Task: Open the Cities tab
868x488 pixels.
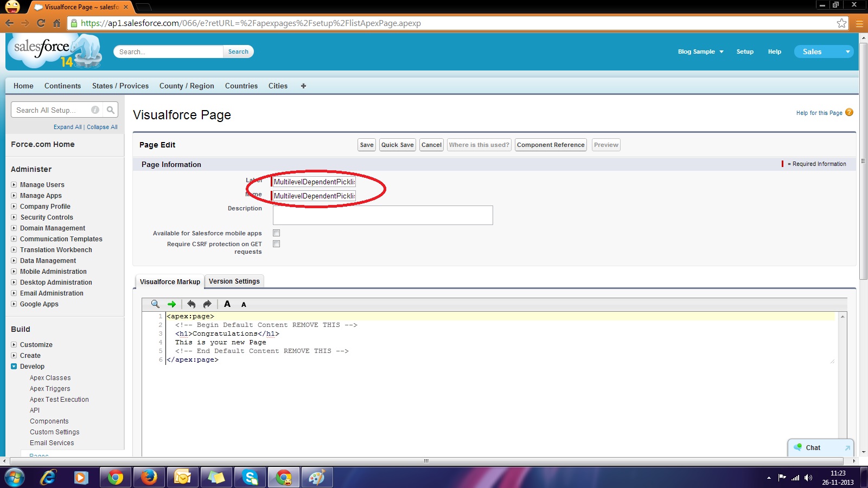Action: (x=278, y=86)
